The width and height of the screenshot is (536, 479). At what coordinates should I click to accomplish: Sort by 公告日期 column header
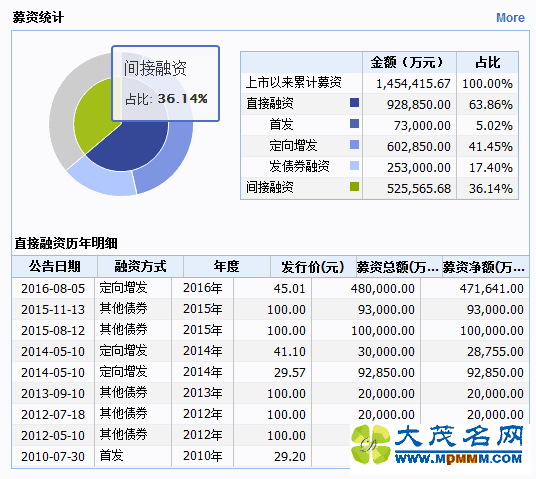click(55, 266)
